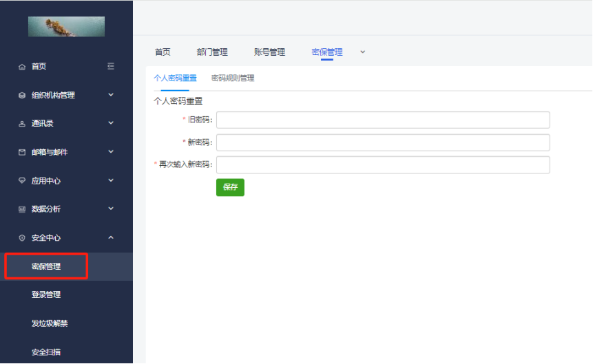Expand the 数据分析 menu chevron
This screenshot has height=364, width=593.
click(111, 208)
